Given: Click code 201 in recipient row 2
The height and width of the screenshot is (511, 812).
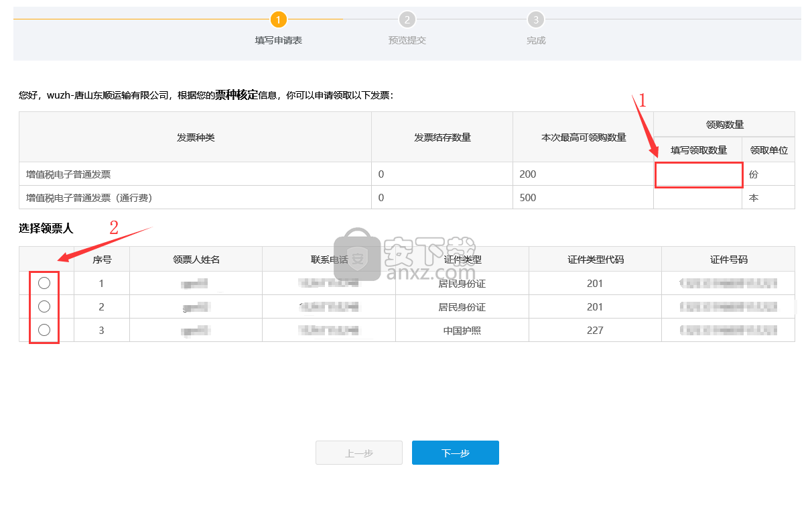Looking at the screenshot, I should 595,307.
